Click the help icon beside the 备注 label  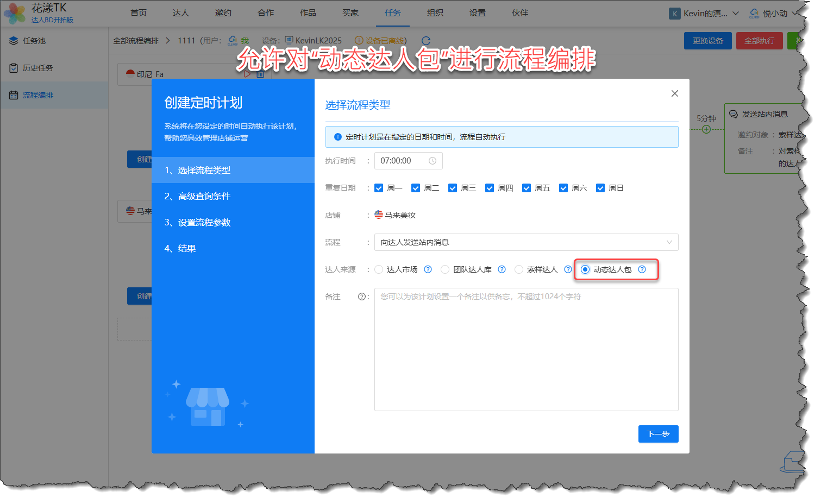pyautogui.click(x=361, y=297)
